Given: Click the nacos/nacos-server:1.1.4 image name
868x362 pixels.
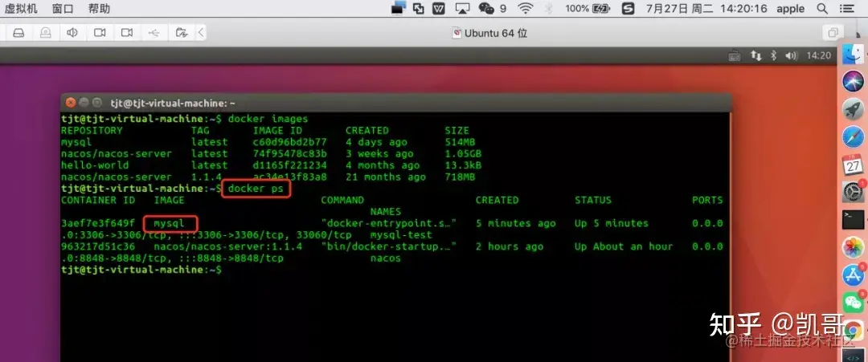Looking at the screenshot, I should click(x=228, y=246).
